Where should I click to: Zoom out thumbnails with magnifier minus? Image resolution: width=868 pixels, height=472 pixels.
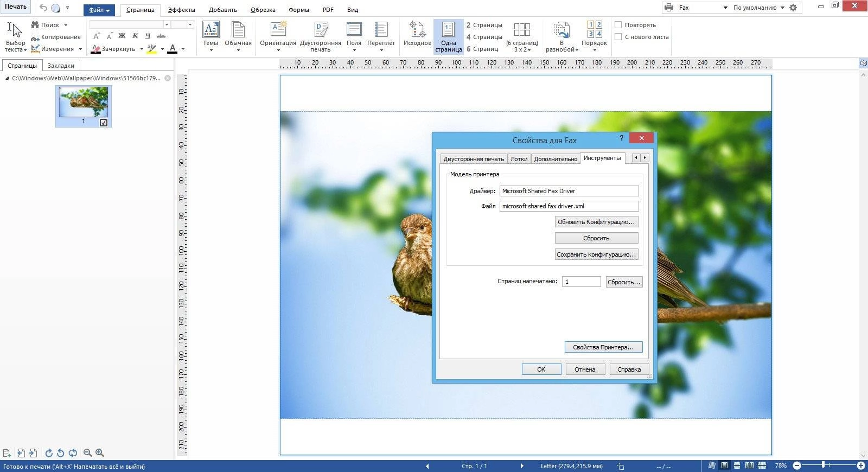tap(87, 453)
